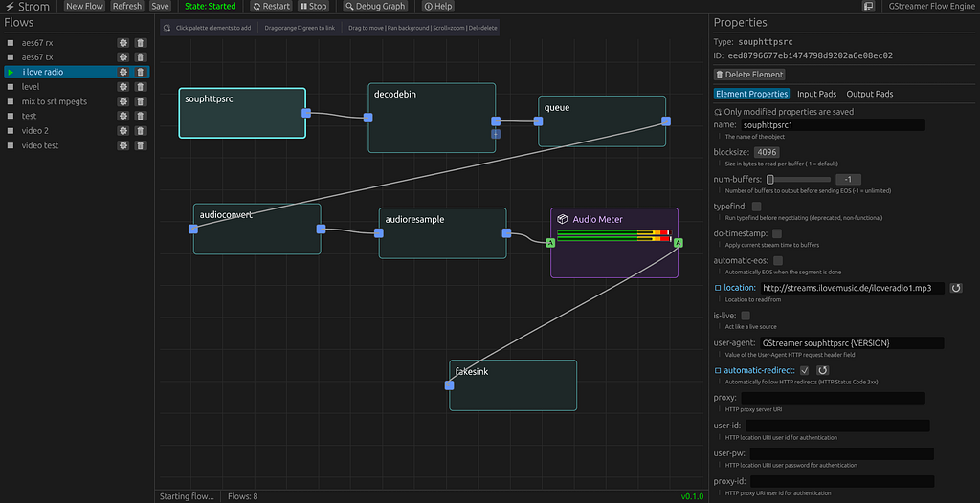Open settings gear for i love radio
This screenshot has height=503, width=980.
tap(123, 72)
